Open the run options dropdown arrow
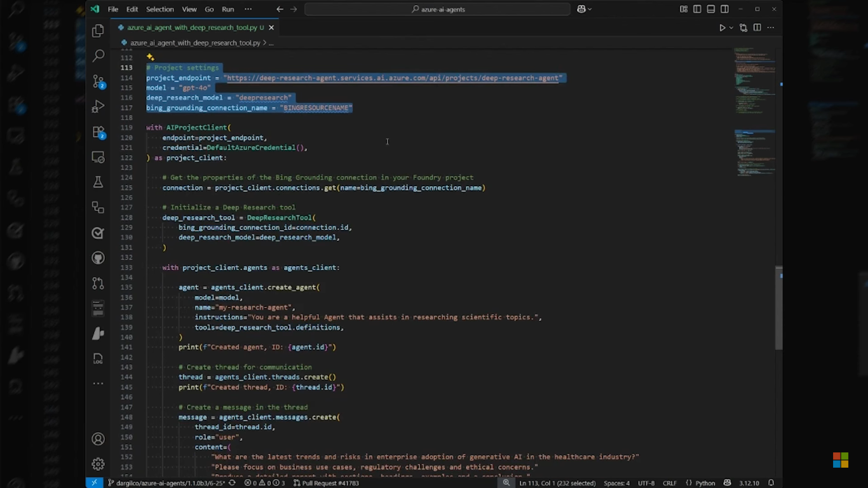 click(x=731, y=28)
